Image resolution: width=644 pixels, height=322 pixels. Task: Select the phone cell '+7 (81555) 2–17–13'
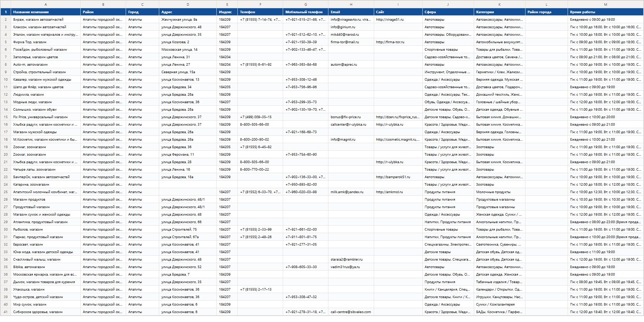[260, 290]
